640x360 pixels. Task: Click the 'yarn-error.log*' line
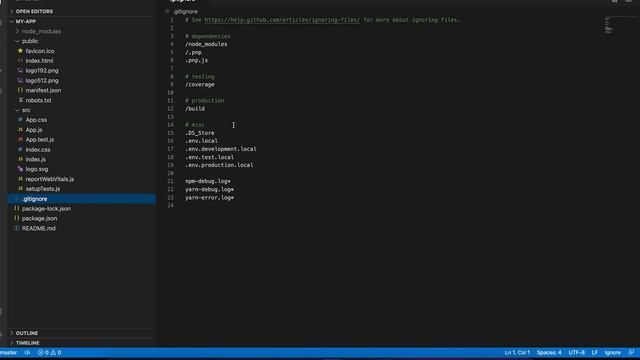pos(209,198)
